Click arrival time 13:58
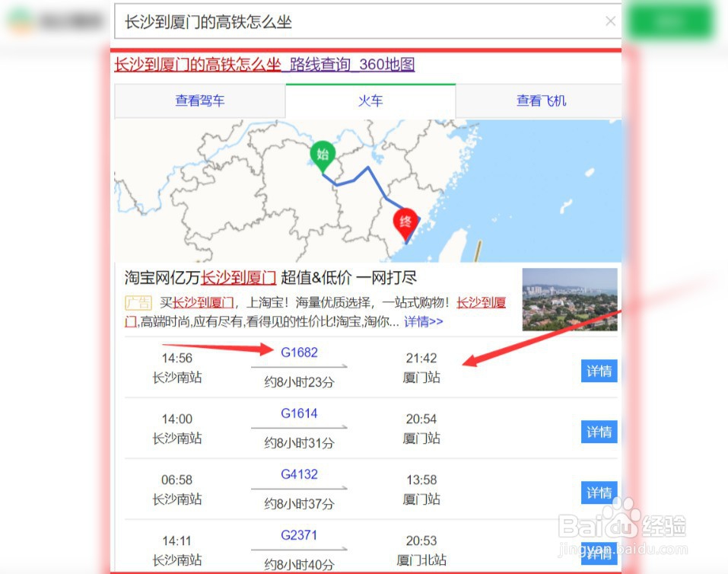 point(421,480)
